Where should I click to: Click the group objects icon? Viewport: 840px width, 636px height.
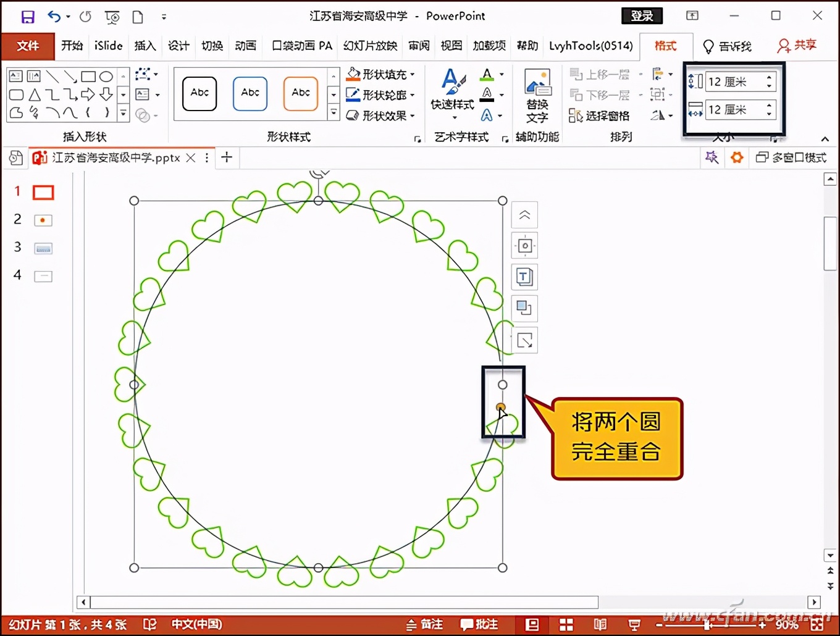[658, 94]
